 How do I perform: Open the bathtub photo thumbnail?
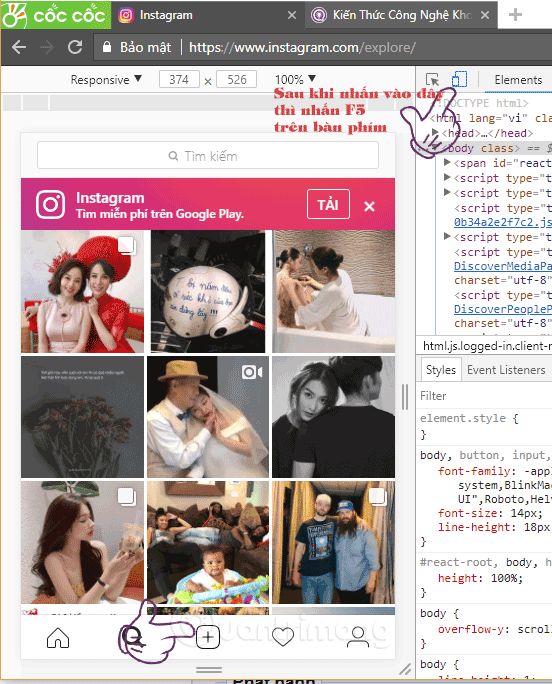333,291
